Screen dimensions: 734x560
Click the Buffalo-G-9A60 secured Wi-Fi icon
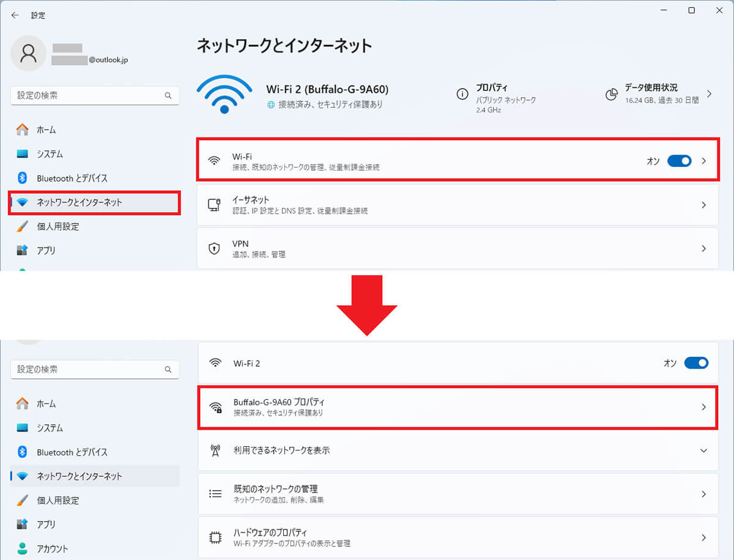tap(215, 407)
